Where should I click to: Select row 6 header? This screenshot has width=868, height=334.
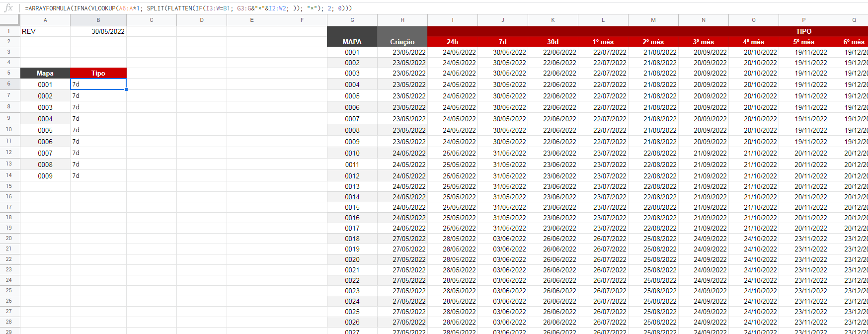click(9, 83)
